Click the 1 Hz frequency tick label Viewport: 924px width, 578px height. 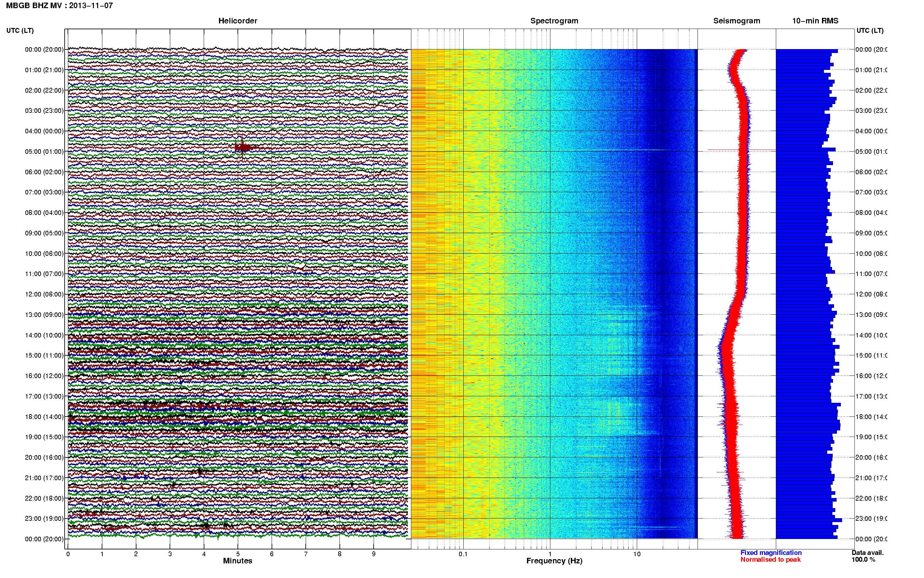(x=550, y=554)
